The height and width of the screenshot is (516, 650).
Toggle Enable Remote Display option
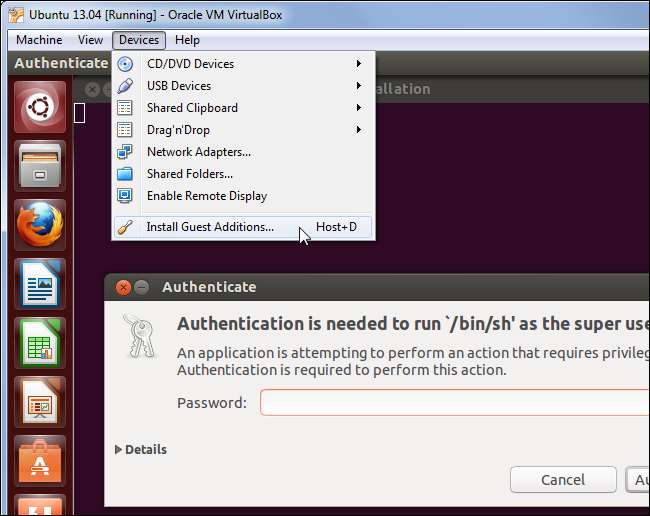click(x=206, y=196)
